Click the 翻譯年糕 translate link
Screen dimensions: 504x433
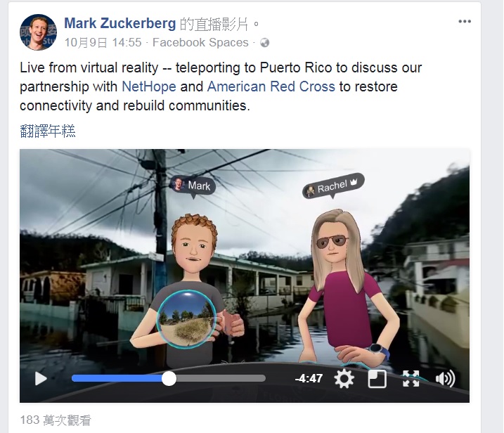(48, 131)
